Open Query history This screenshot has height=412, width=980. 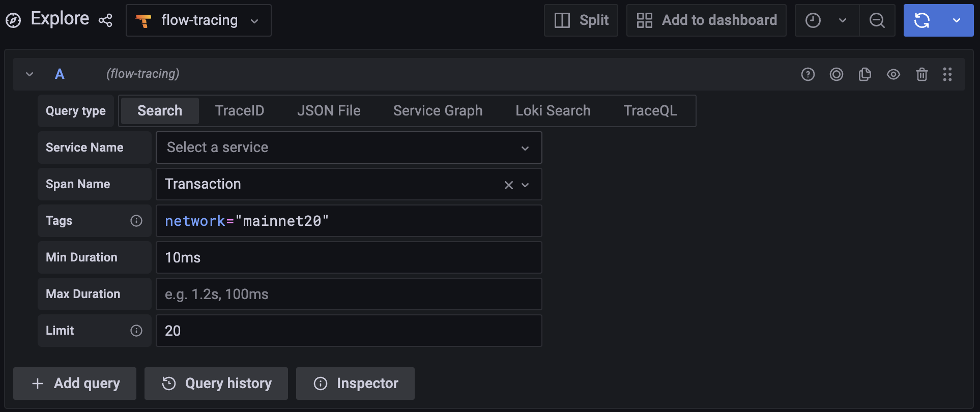click(216, 384)
